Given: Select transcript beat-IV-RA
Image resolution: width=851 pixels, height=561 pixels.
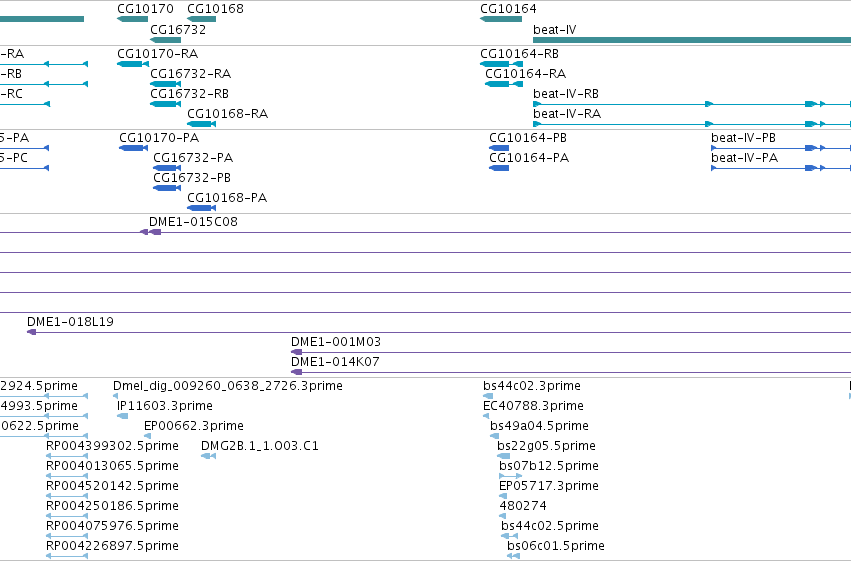Looking at the screenshot, I should (692, 124).
